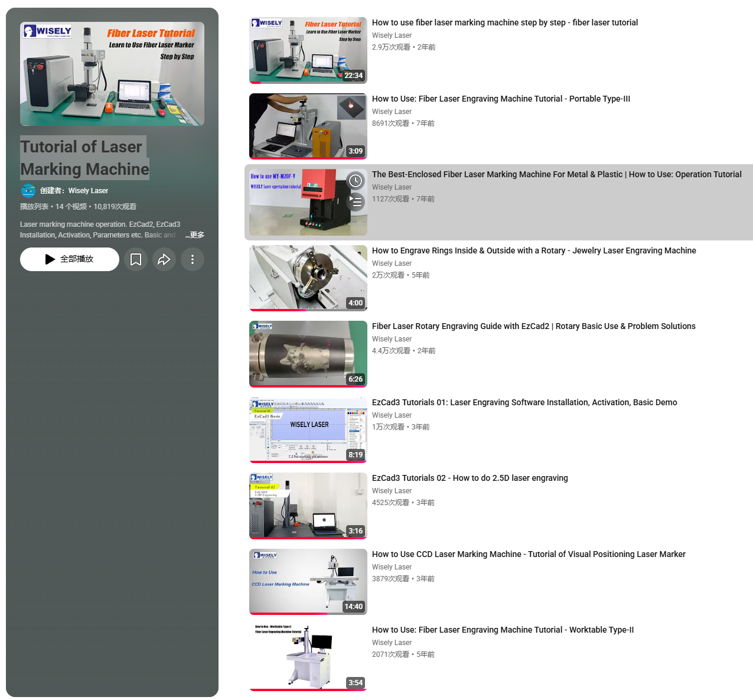Select the Tutorial of Laser Marking Machine title
Viewport: 753px width, 700px height.
[x=84, y=158]
